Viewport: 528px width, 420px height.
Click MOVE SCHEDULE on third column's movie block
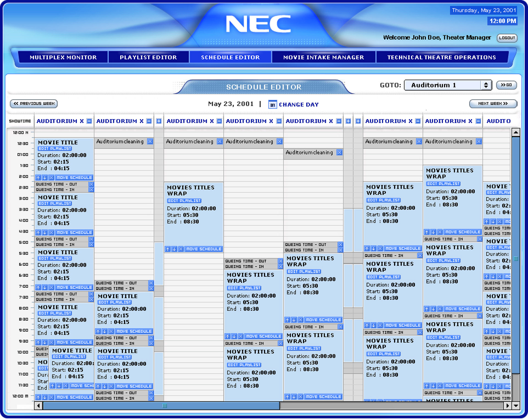pos(204,249)
